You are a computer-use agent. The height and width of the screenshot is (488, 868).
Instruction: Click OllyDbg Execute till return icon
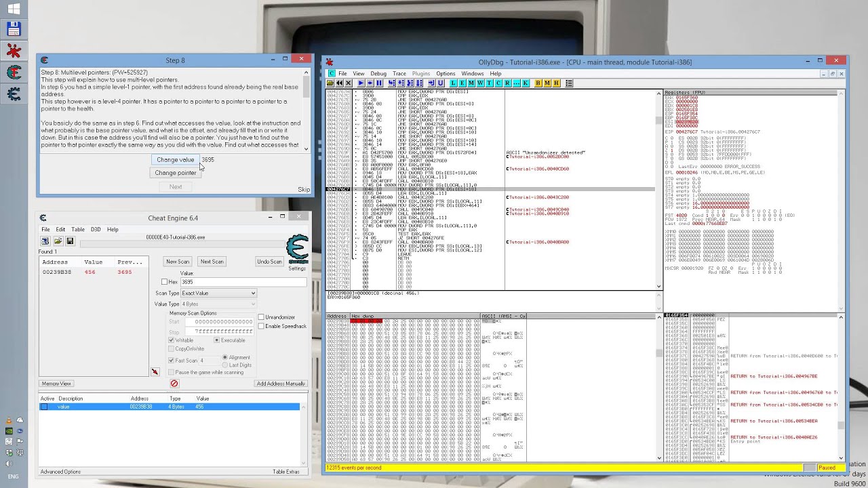click(431, 83)
